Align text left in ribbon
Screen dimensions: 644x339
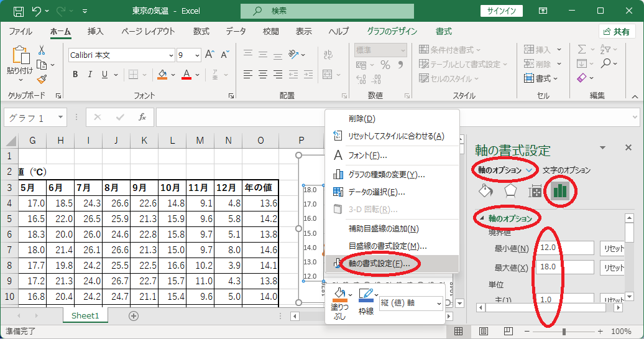[247, 75]
